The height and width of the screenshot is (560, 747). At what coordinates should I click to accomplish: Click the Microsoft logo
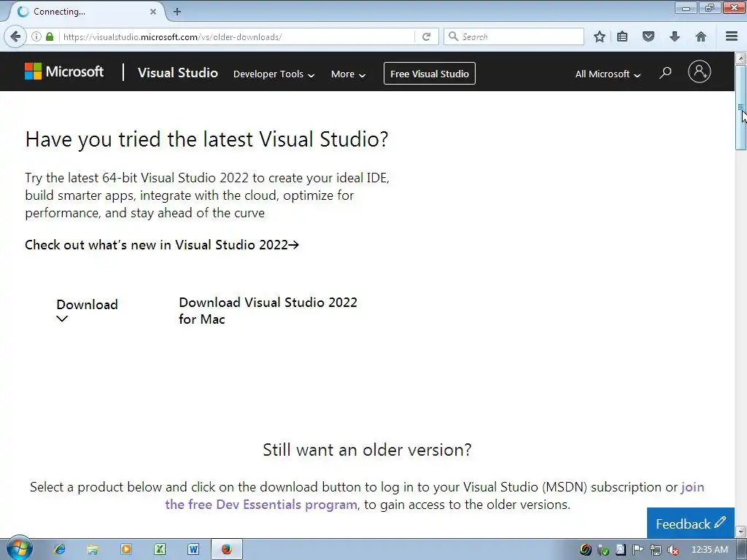pyautogui.click(x=64, y=71)
